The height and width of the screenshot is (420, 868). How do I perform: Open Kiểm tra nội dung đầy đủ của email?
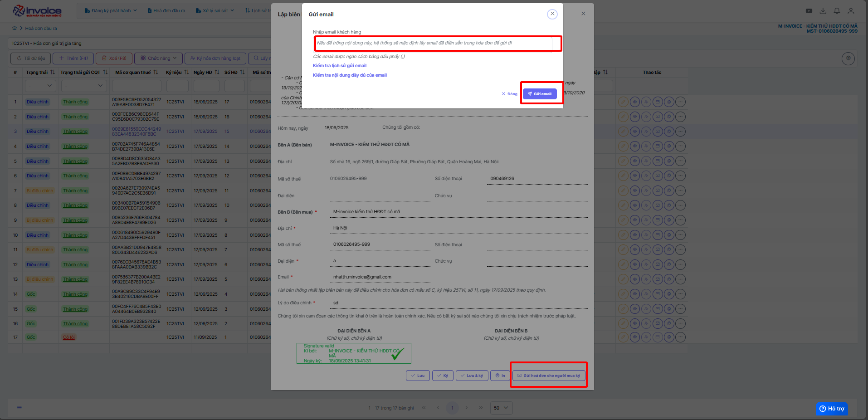pos(350,75)
